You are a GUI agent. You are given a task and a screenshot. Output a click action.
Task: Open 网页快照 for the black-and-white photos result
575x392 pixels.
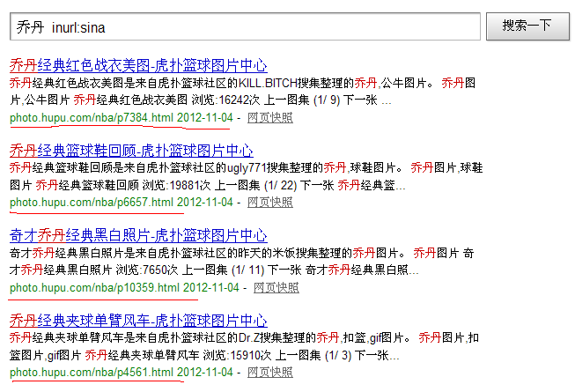point(276,287)
